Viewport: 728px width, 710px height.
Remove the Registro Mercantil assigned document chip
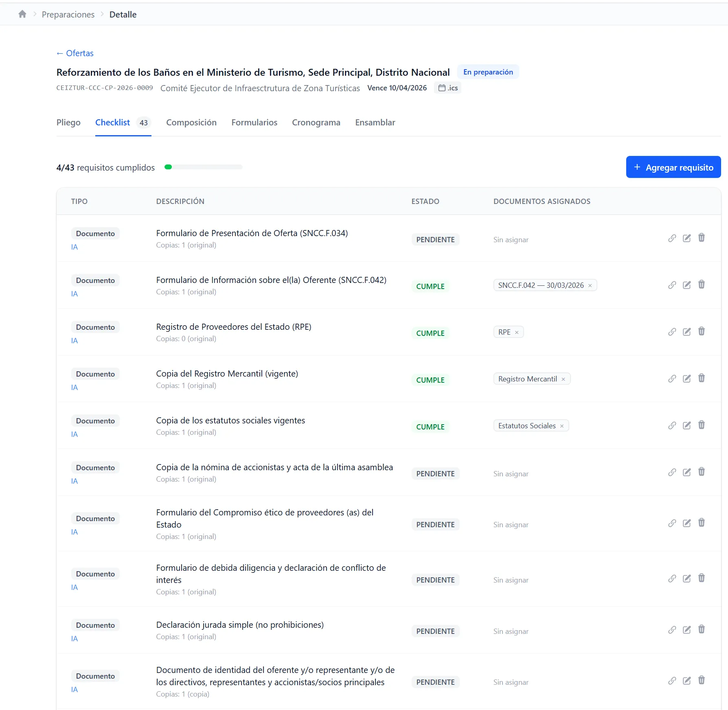tap(564, 379)
